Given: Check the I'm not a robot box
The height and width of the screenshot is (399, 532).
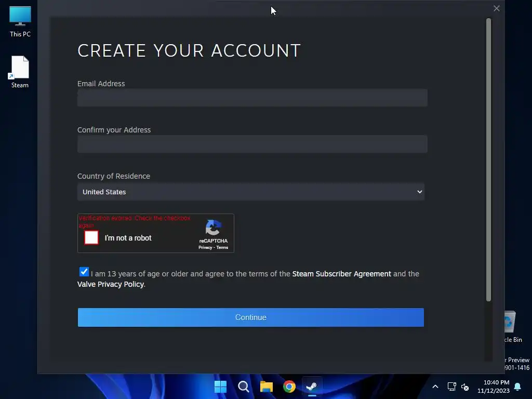Looking at the screenshot, I should pyautogui.click(x=91, y=237).
